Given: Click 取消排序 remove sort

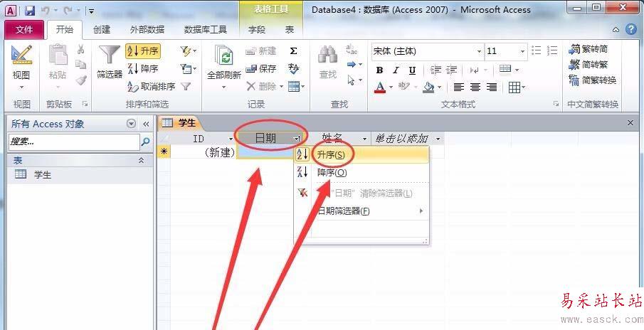Looking at the screenshot, I should [x=152, y=86].
